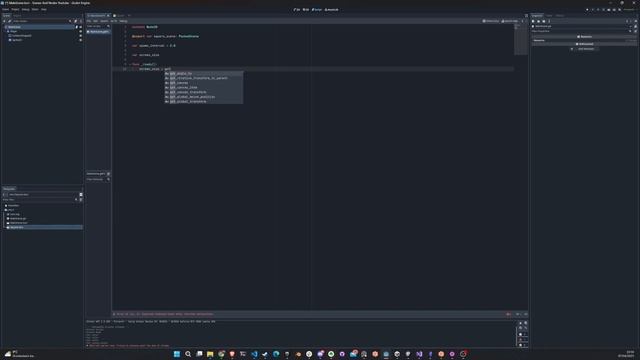Toggle Sprite2D node visibility
640x360 pixels.
click(80, 40)
